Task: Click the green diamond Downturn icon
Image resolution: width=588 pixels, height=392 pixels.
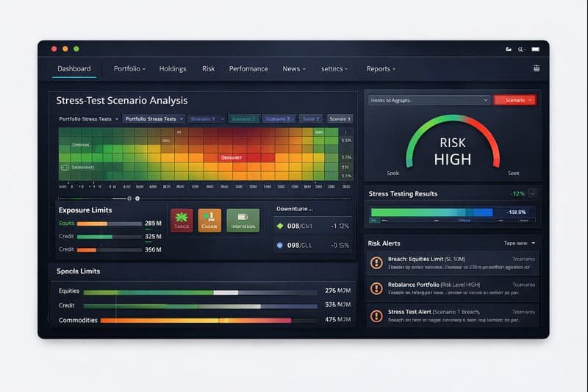Action: coord(280,226)
